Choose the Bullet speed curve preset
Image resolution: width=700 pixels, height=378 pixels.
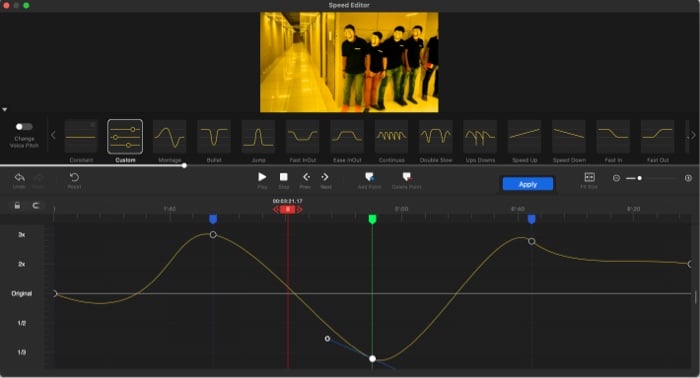(x=214, y=137)
